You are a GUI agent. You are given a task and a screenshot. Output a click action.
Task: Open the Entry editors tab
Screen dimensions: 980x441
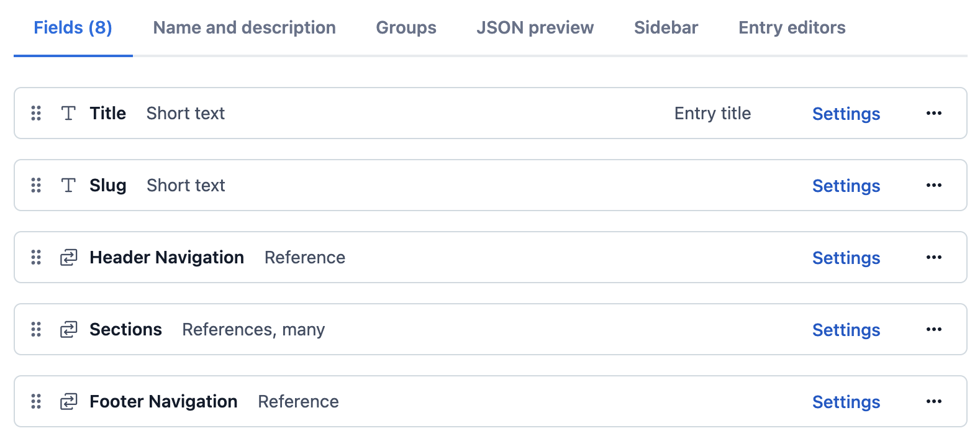tap(791, 27)
